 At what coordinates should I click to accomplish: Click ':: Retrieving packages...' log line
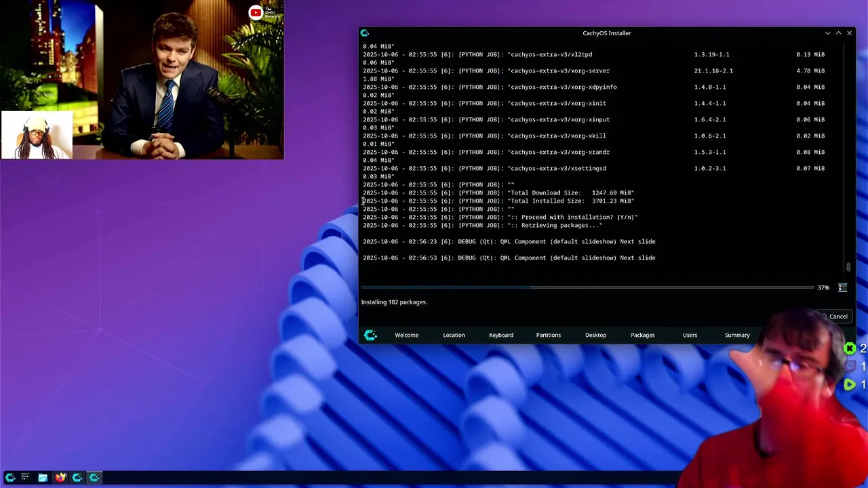tap(482, 225)
